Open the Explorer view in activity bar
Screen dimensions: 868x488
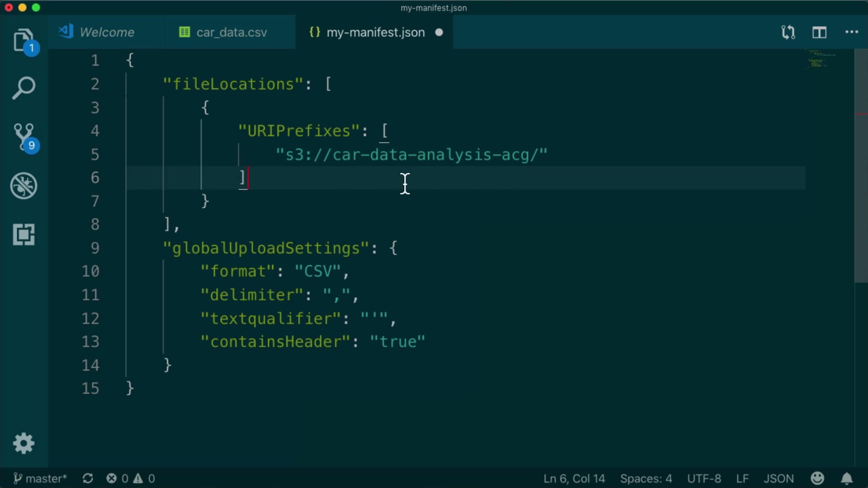[24, 41]
